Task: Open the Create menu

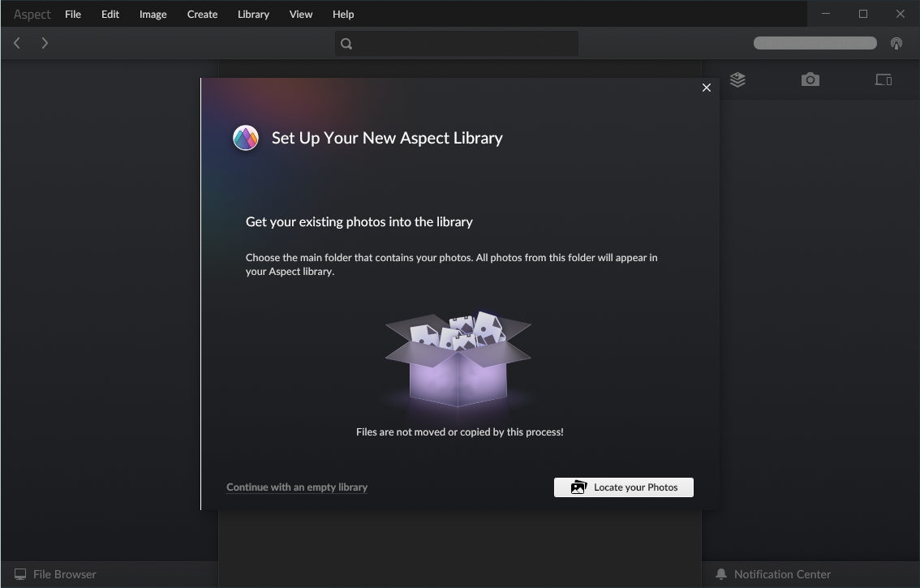Action: (x=202, y=14)
